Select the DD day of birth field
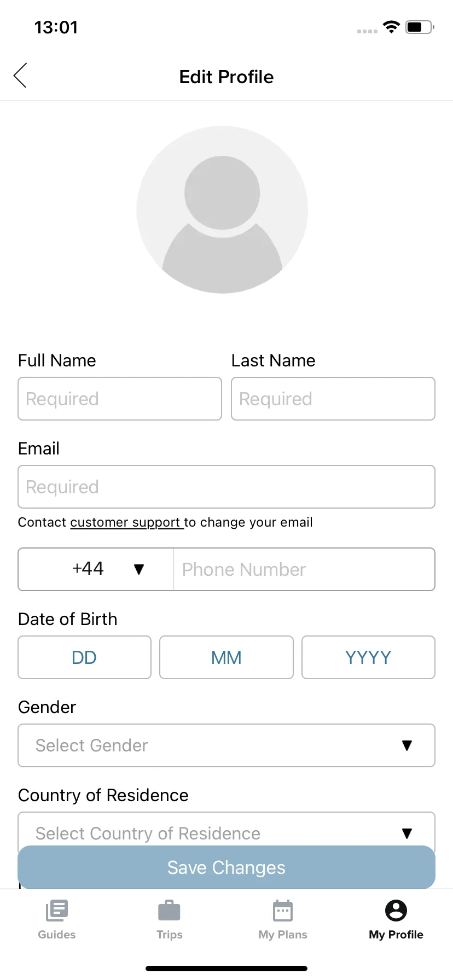453x980 pixels. [84, 657]
